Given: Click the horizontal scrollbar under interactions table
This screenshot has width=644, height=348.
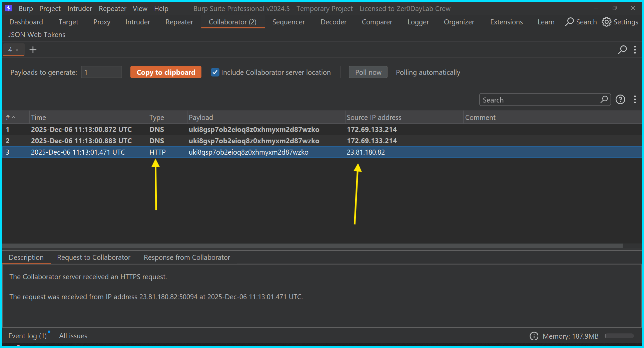Looking at the screenshot, I should [x=312, y=245].
